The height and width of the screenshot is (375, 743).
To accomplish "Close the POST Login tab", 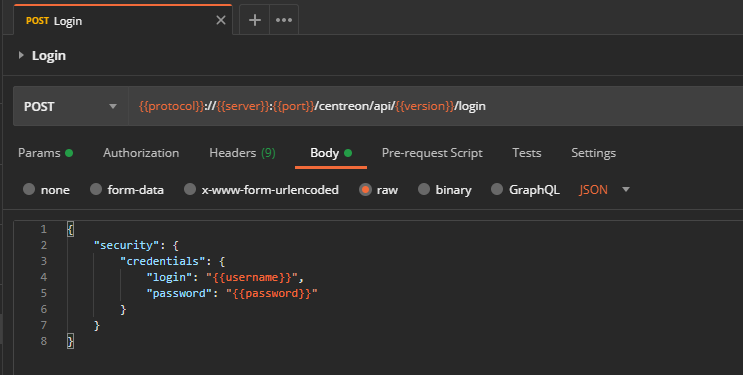I will [221, 20].
